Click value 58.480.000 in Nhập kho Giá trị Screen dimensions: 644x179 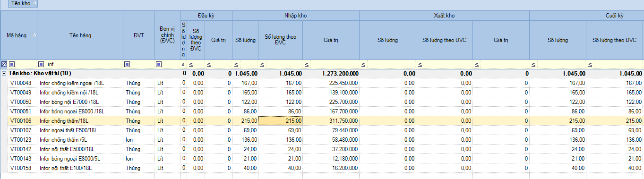(x=345, y=139)
